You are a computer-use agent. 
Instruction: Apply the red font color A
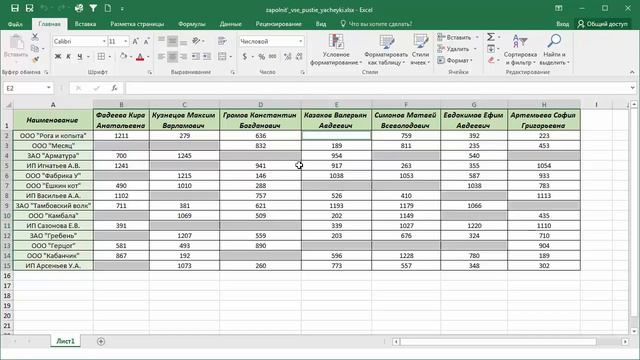[140, 57]
